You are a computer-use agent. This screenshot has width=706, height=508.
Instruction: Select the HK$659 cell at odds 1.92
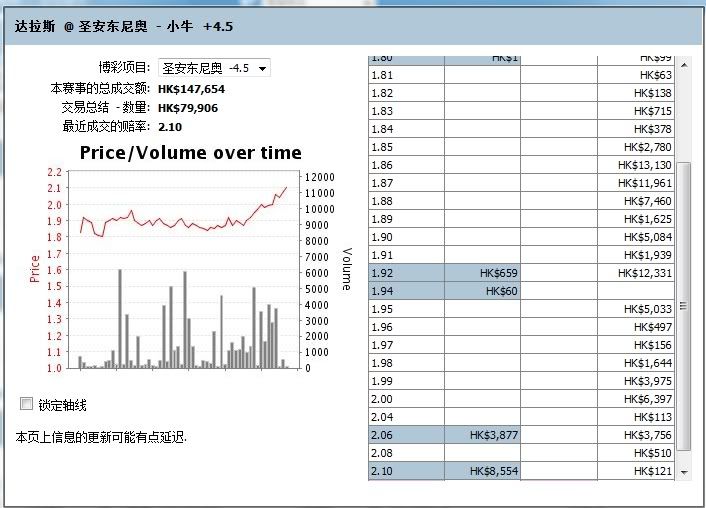(x=482, y=273)
